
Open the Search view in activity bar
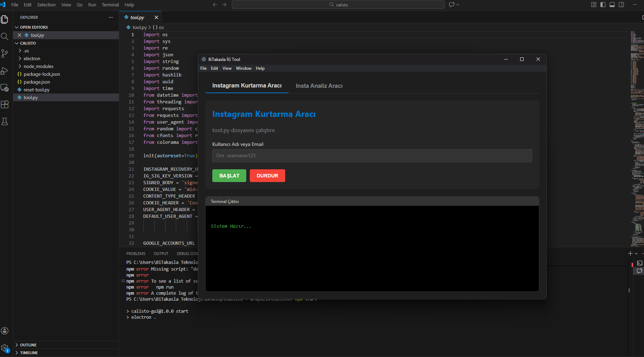click(x=5, y=36)
